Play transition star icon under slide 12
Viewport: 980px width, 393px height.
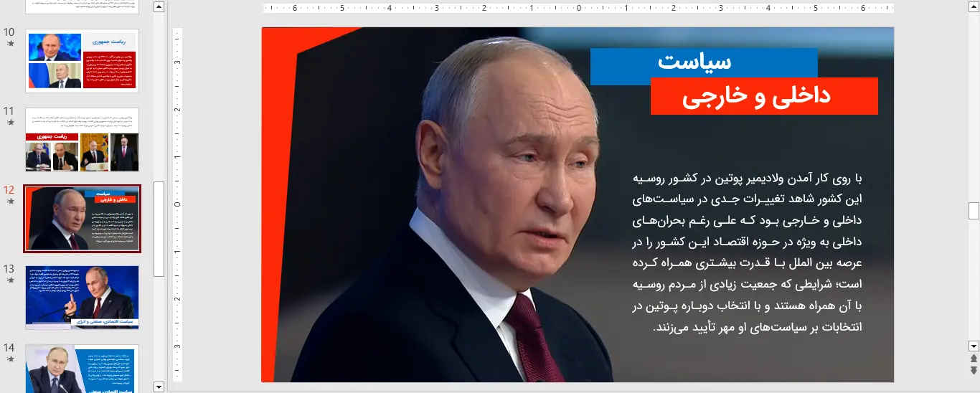point(10,202)
